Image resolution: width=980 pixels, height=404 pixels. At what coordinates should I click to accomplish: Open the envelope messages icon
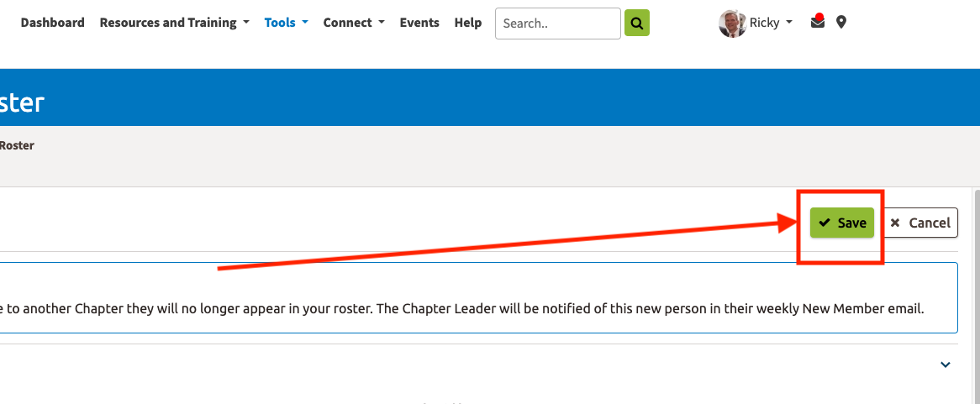coord(817,23)
